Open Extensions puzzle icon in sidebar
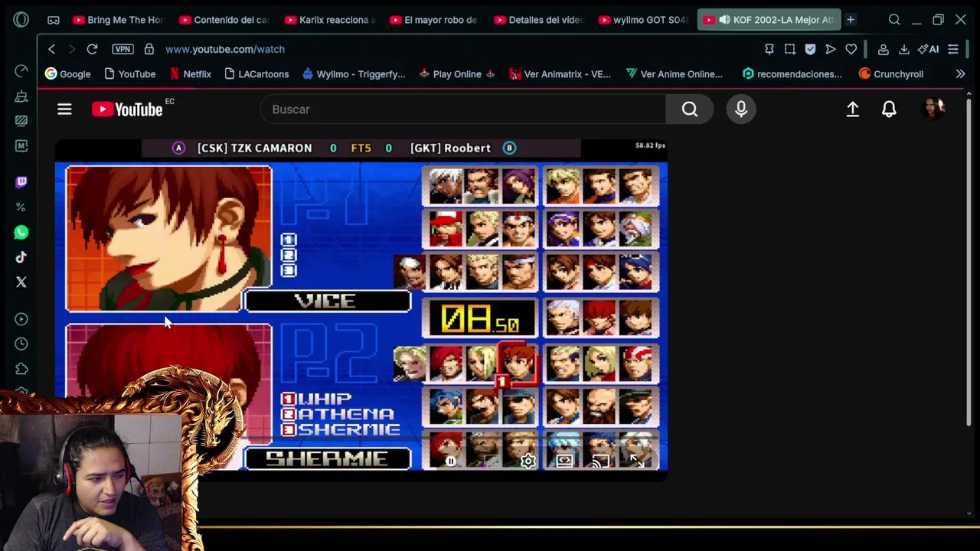This screenshot has width=980, height=551. [21, 369]
